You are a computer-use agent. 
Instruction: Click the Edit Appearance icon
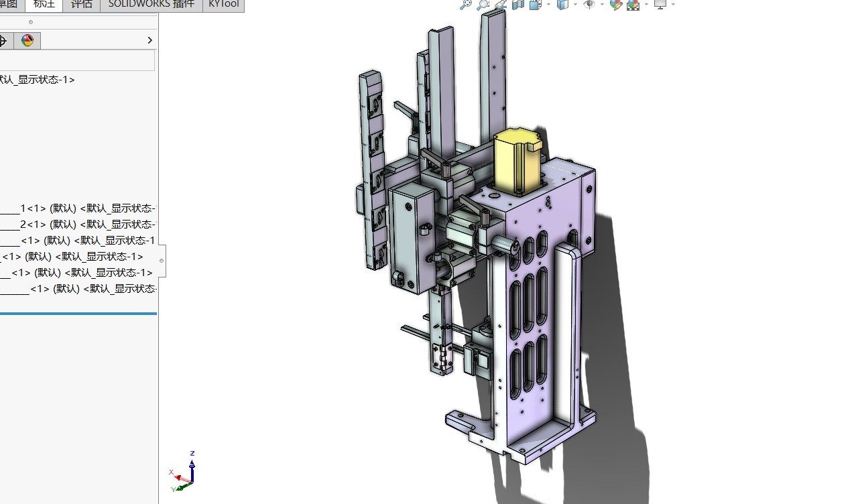click(615, 5)
